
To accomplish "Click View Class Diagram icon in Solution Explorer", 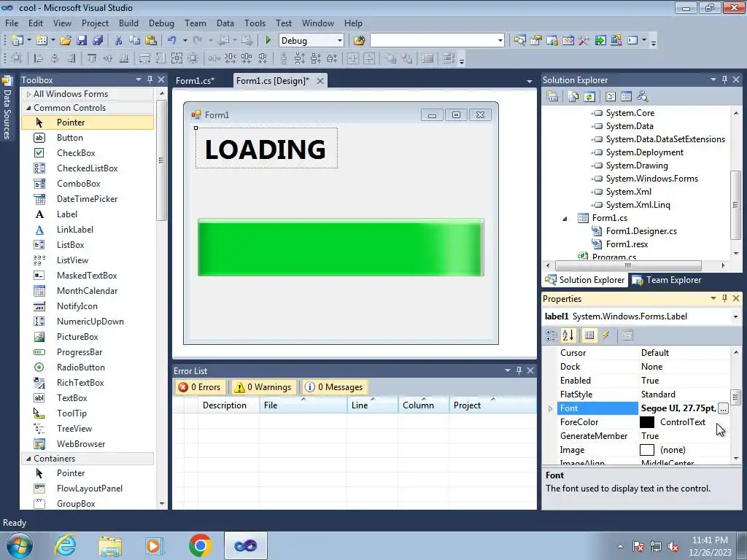I will click(642, 97).
